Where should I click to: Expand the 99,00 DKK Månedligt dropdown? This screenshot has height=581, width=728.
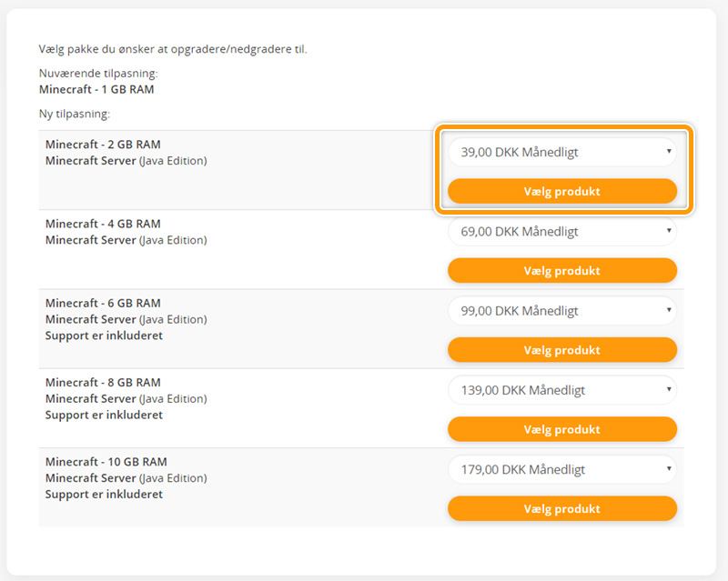point(562,311)
